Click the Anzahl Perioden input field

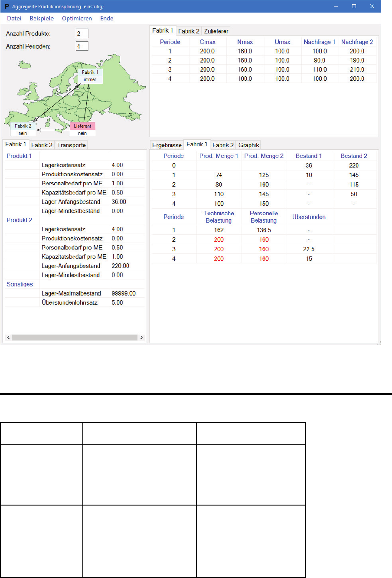pyautogui.click(x=82, y=46)
